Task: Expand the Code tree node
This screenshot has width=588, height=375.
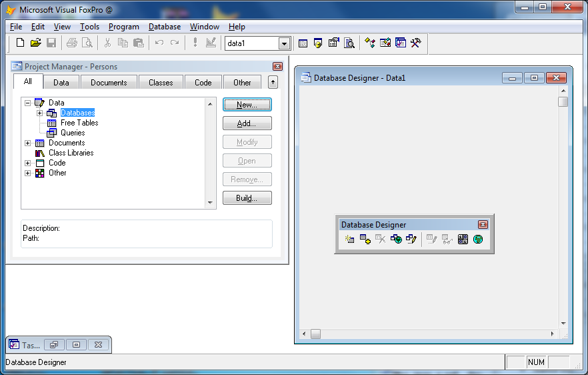Action: click(x=27, y=163)
